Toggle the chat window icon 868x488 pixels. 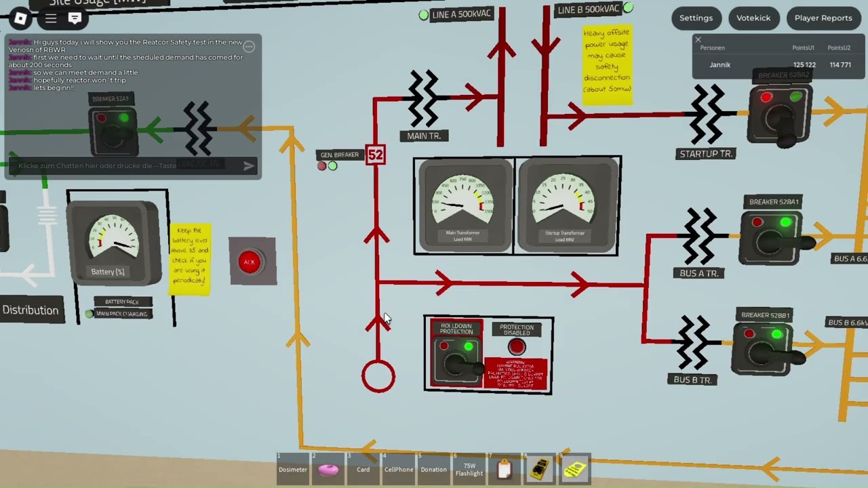click(75, 19)
